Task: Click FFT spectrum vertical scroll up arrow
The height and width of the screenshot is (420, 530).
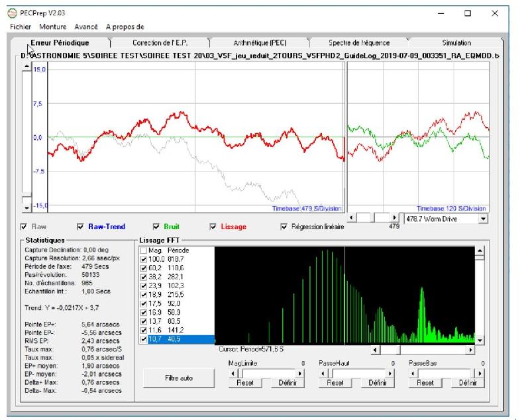Action: [x=480, y=250]
